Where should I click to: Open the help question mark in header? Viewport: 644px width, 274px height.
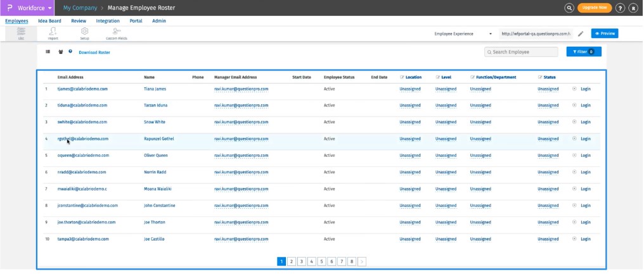[620, 8]
